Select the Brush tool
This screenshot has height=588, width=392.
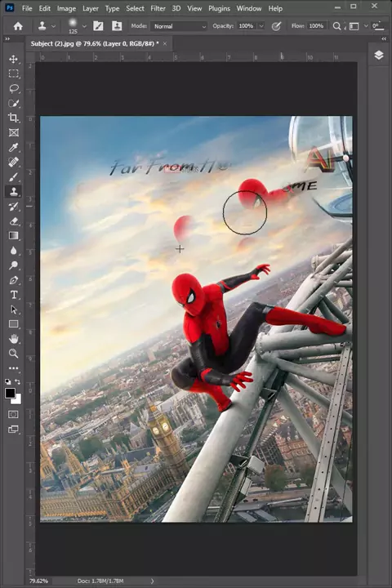click(14, 177)
